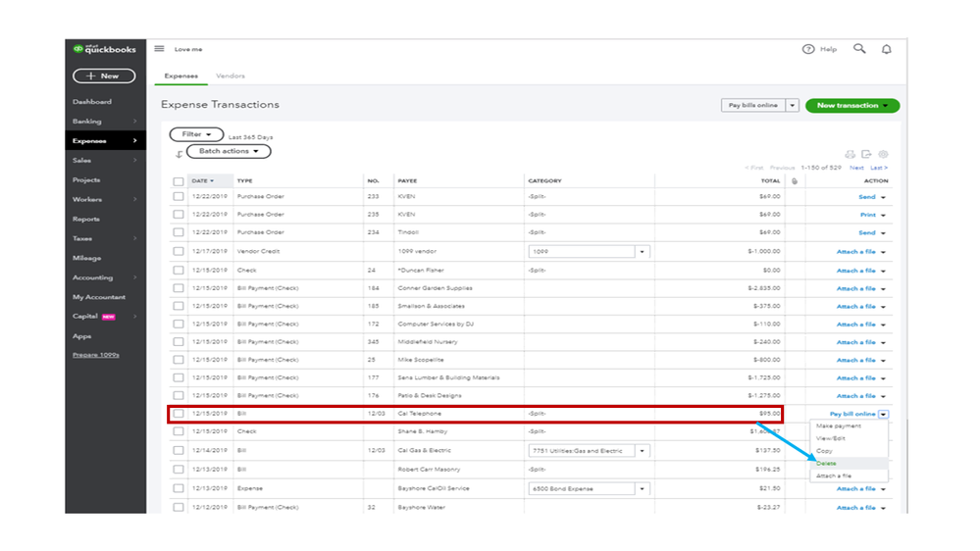The width and height of the screenshot is (980, 551).
Task: Toggle the Pay bill online action arrow
Action: click(883, 414)
